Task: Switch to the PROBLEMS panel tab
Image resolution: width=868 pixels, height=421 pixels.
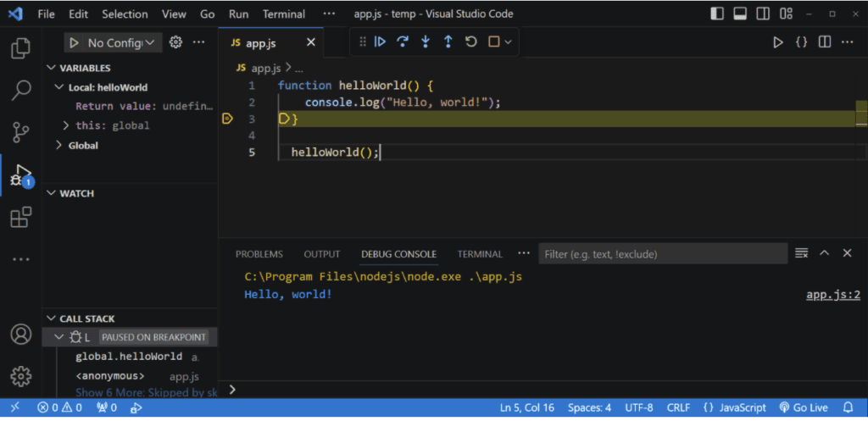Action: coord(259,254)
